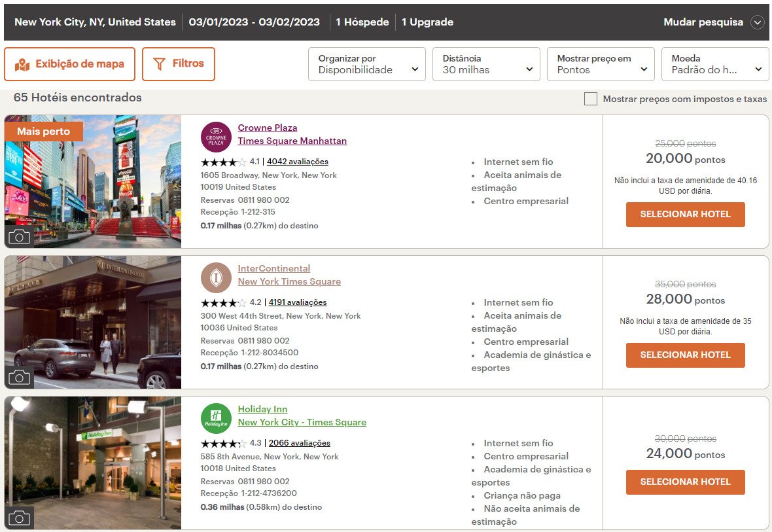Click the Mais perto badge
This screenshot has width=772, height=532.
tap(43, 132)
